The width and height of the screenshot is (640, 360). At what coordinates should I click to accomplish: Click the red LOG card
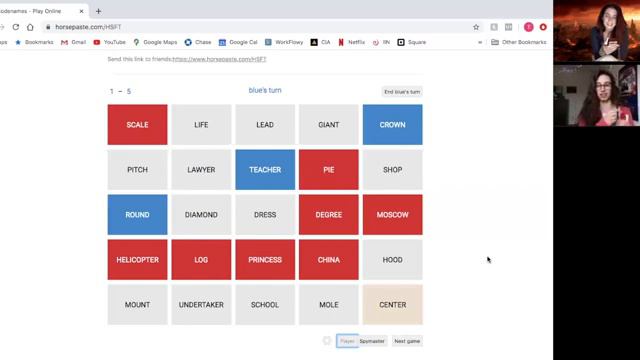201,260
